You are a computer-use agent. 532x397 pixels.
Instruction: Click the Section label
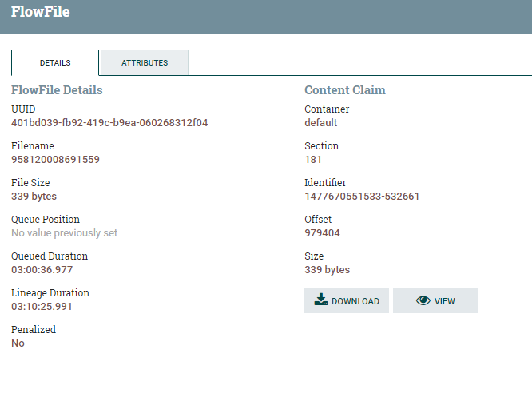coord(322,146)
